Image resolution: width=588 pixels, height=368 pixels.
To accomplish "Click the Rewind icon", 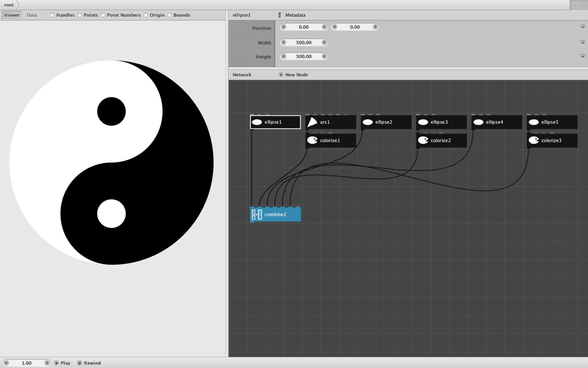I will pos(79,363).
